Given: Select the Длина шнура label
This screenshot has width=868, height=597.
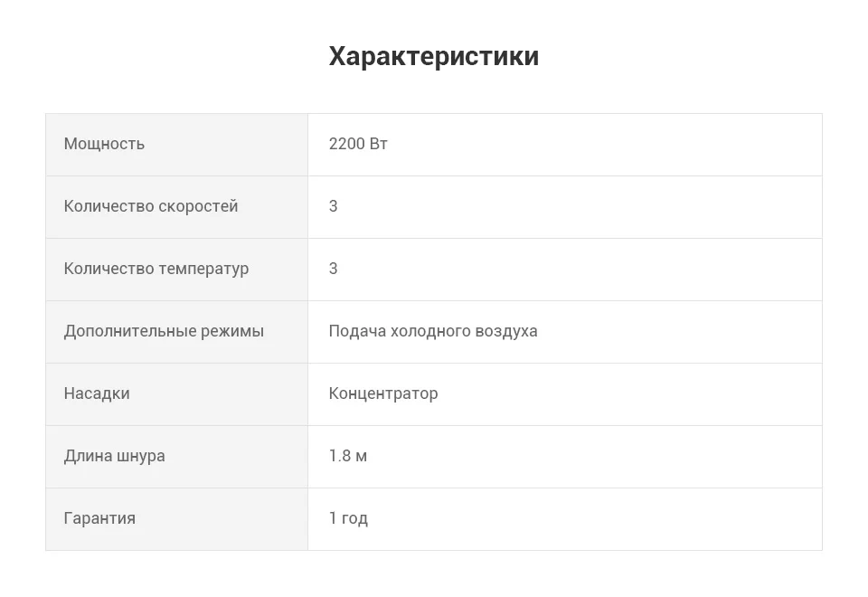Looking at the screenshot, I should (114, 456).
